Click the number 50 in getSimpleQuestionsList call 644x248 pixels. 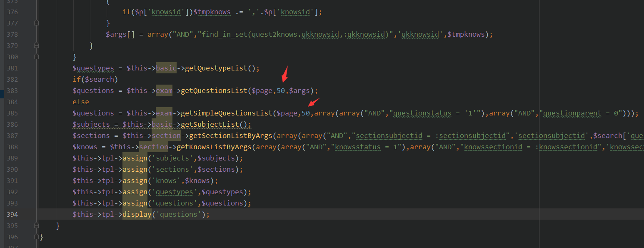(305, 113)
